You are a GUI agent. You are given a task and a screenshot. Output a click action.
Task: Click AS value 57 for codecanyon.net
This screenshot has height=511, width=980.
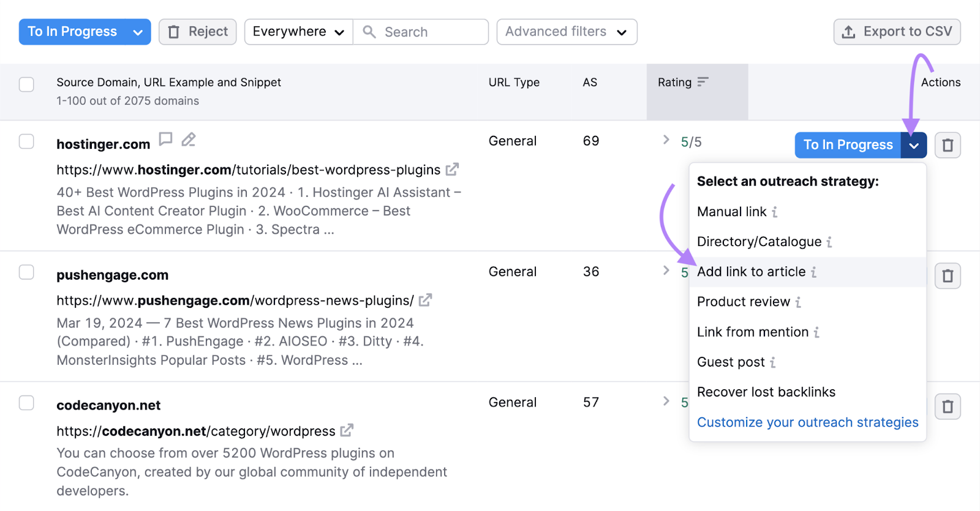click(591, 402)
